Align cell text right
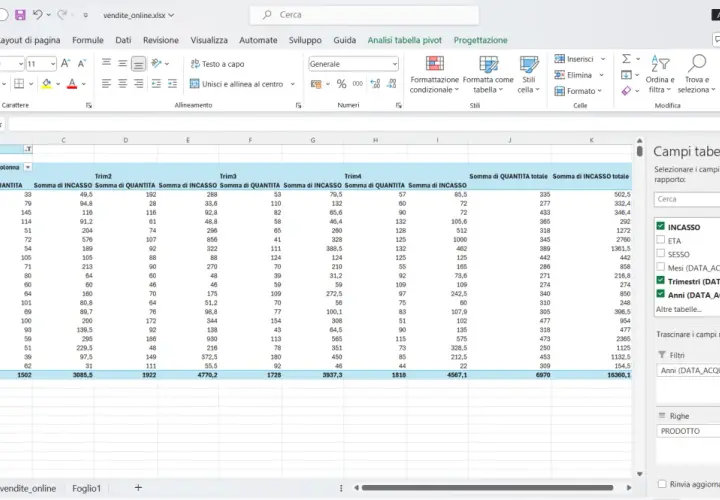Screen dimensions: 720x500 point(138,84)
